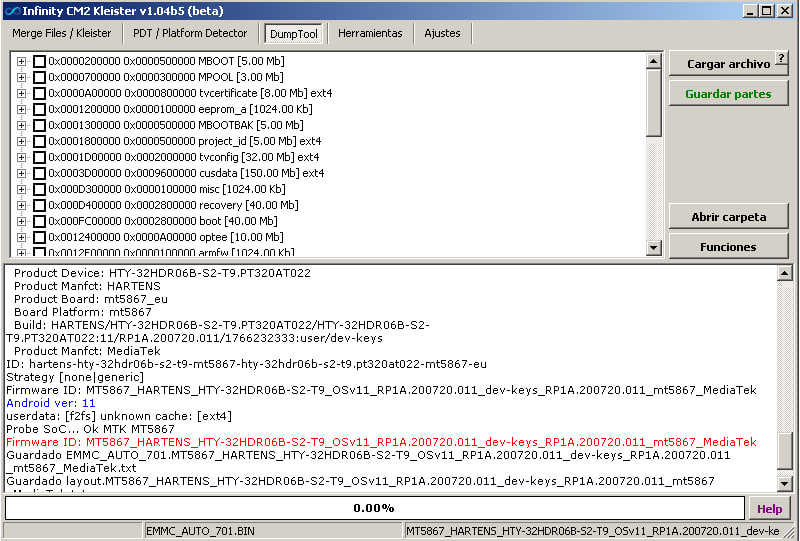800x541 pixels.
Task: Enable the recovery partition checkbox
Action: click(39, 205)
